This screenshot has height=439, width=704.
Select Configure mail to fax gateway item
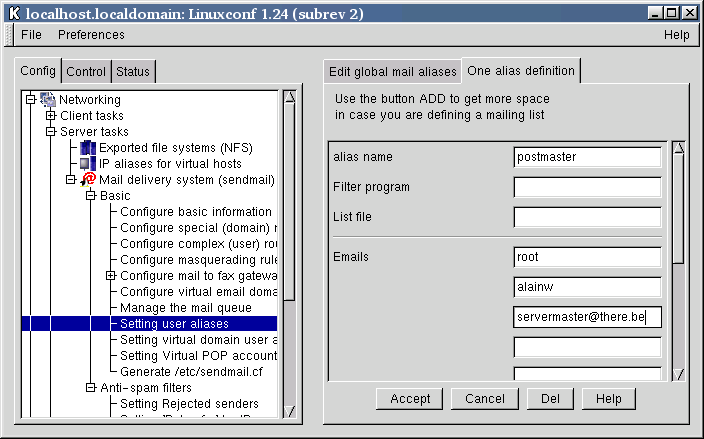click(x=198, y=276)
